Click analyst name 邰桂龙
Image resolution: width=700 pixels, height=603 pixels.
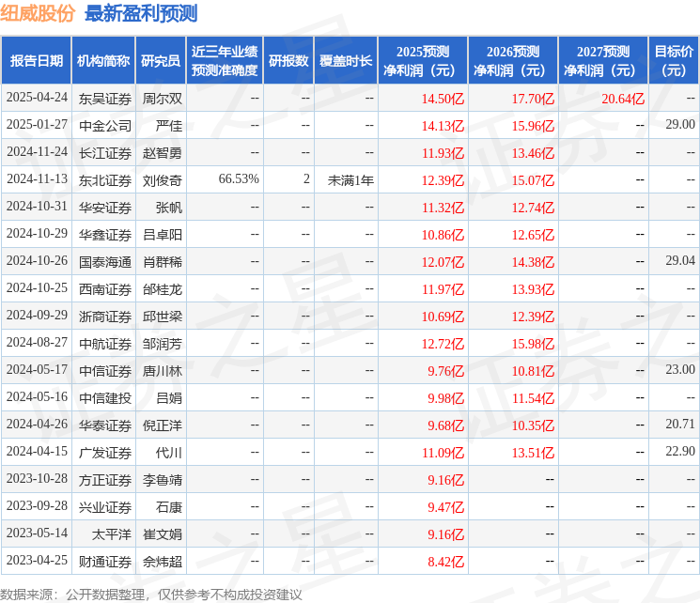[163, 289]
